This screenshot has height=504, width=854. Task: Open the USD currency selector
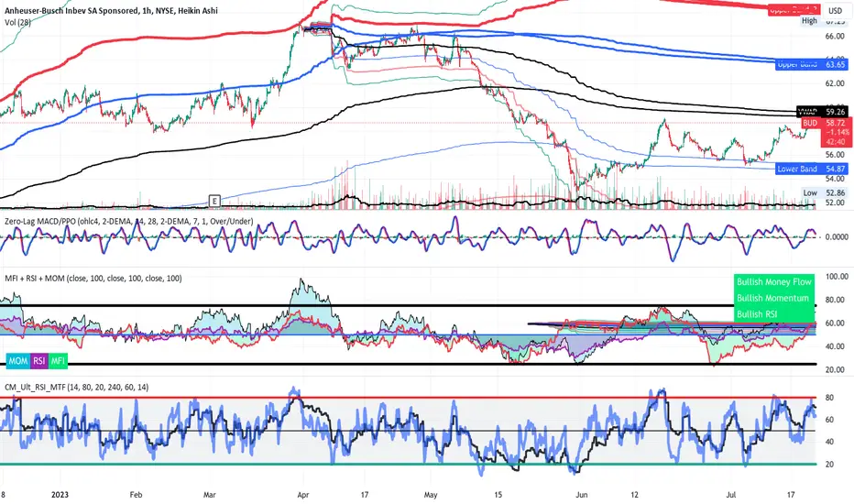point(835,10)
